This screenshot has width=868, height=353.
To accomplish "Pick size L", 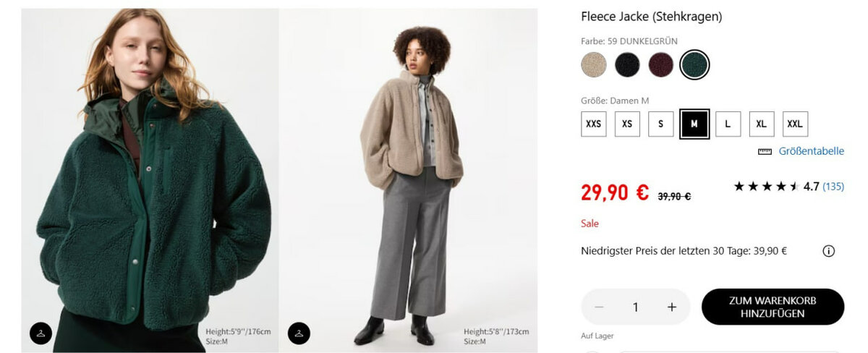I will (x=728, y=124).
